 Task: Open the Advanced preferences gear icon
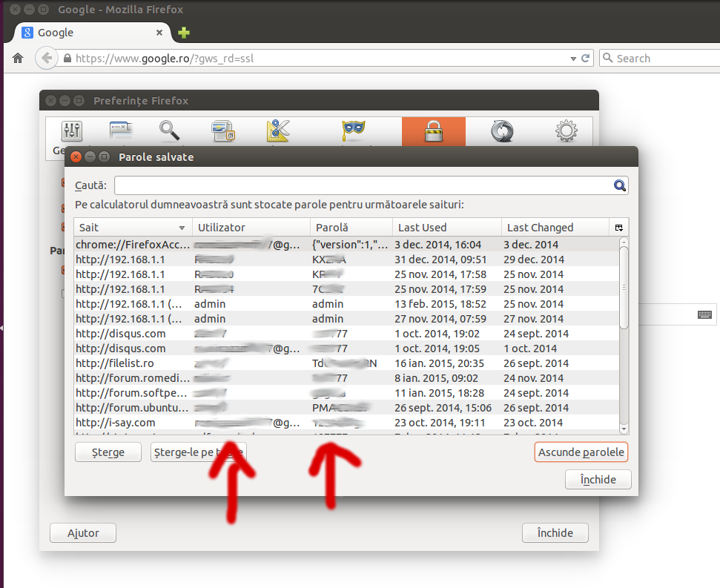tap(567, 131)
